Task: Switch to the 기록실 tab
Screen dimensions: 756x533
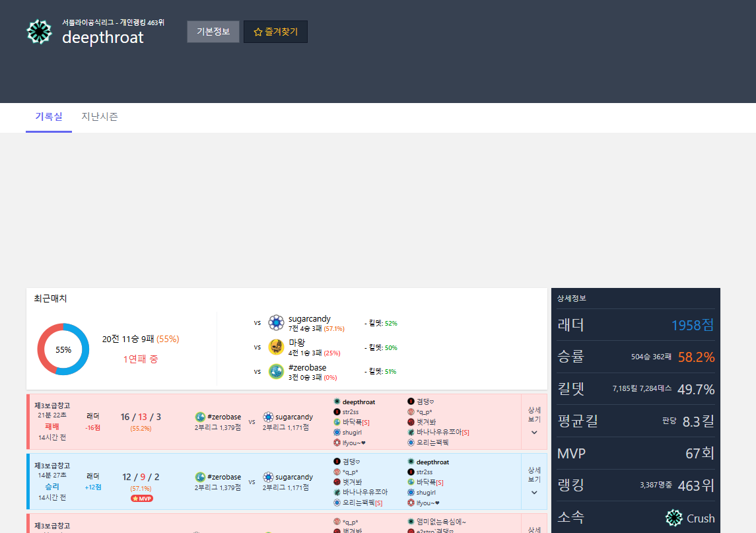Action: (x=49, y=117)
